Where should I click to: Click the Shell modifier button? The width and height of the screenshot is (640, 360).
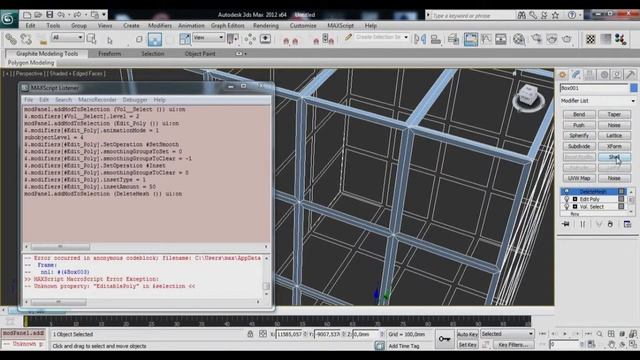coord(614,157)
